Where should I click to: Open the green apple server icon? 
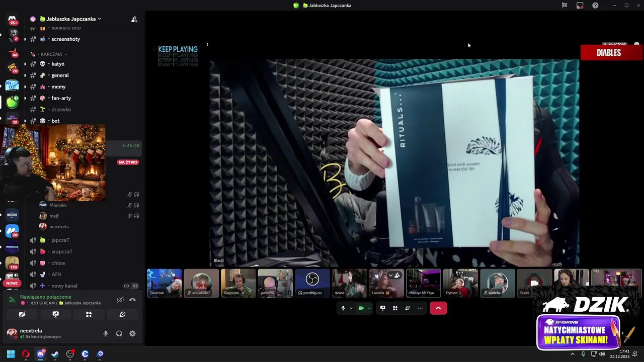tap(12, 102)
